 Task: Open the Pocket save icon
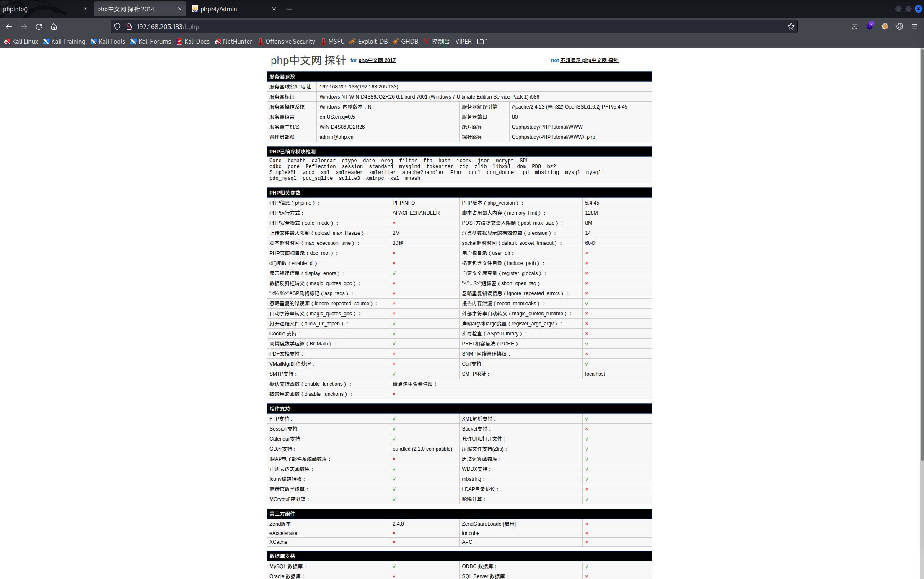click(x=854, y=26)
